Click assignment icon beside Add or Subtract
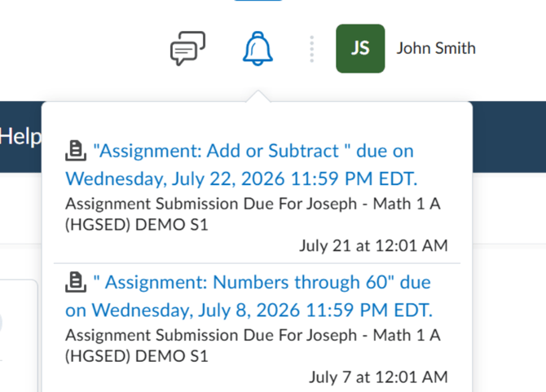This screenshot has height=392, width=546. pos(76,151)
